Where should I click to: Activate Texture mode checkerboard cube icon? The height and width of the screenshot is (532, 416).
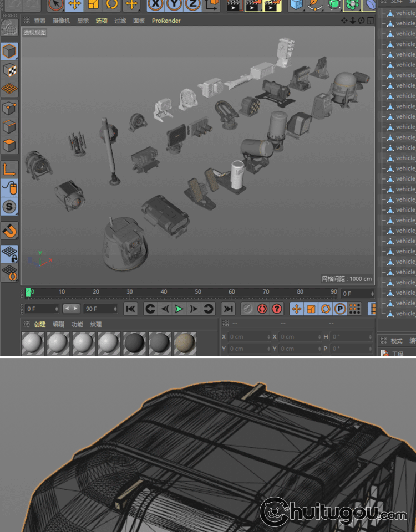[9, 70]
